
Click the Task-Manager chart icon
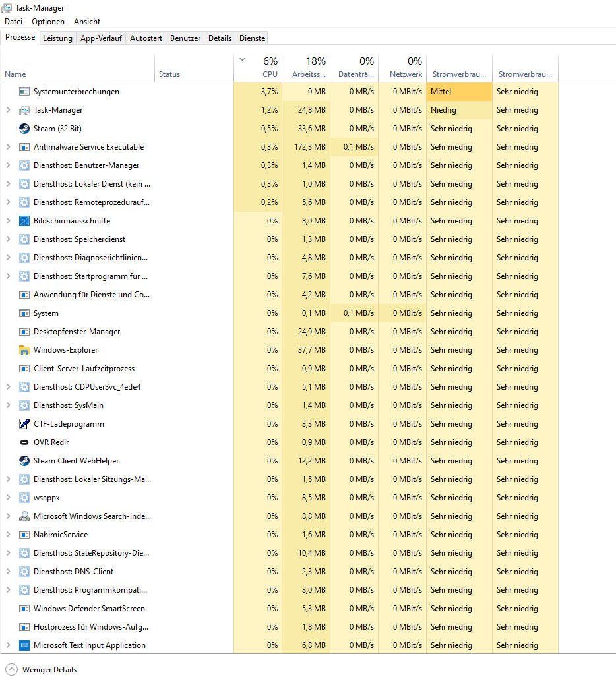click(x=24, y=109)
